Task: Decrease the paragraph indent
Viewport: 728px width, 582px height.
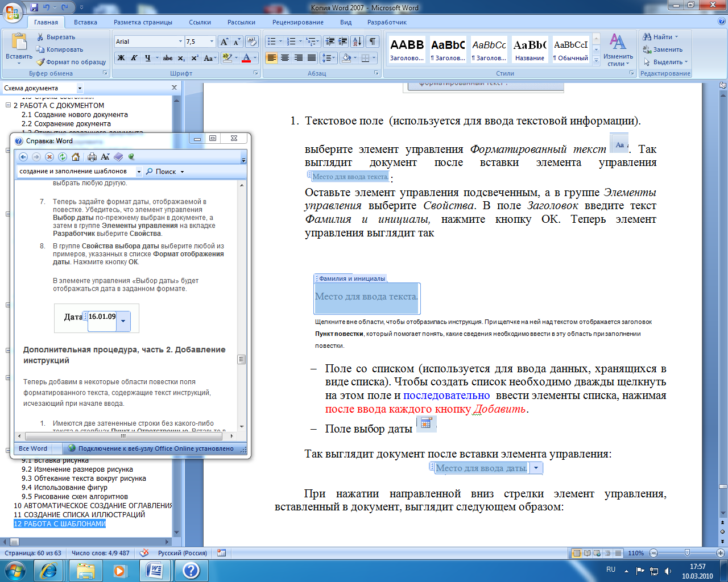Action: pyautogui.click(x=330, y=41)
